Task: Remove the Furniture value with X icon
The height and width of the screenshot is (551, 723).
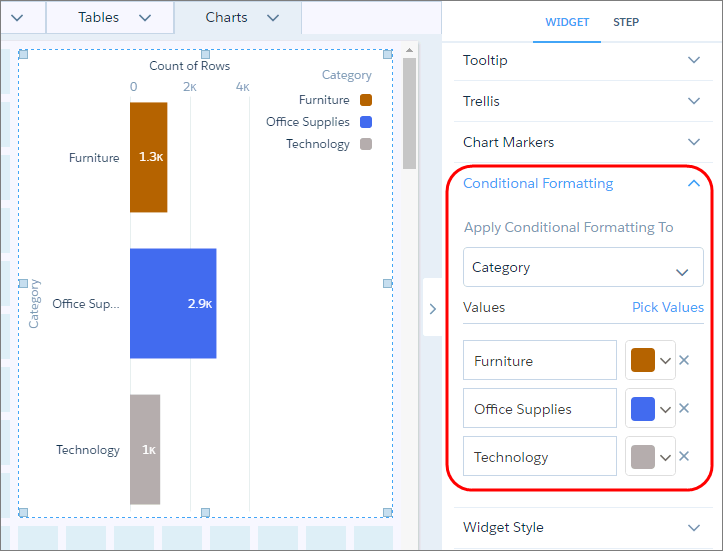Action: [684, 360]
